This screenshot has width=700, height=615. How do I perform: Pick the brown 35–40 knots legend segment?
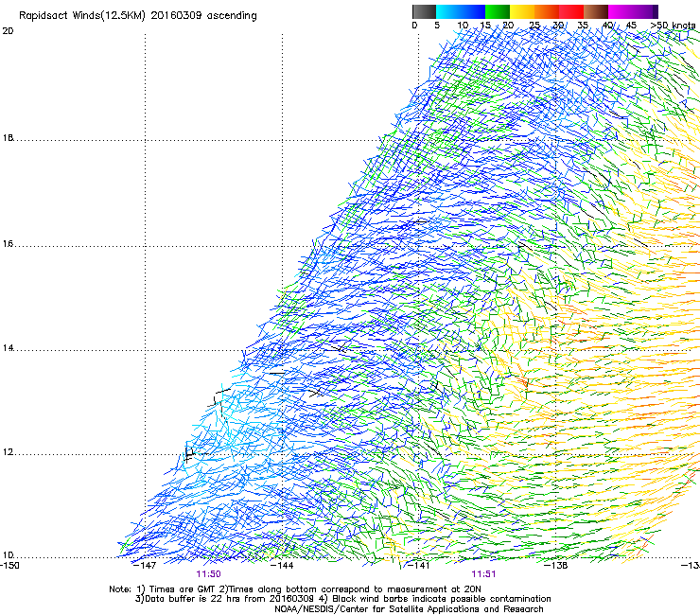tap(596, 11)
